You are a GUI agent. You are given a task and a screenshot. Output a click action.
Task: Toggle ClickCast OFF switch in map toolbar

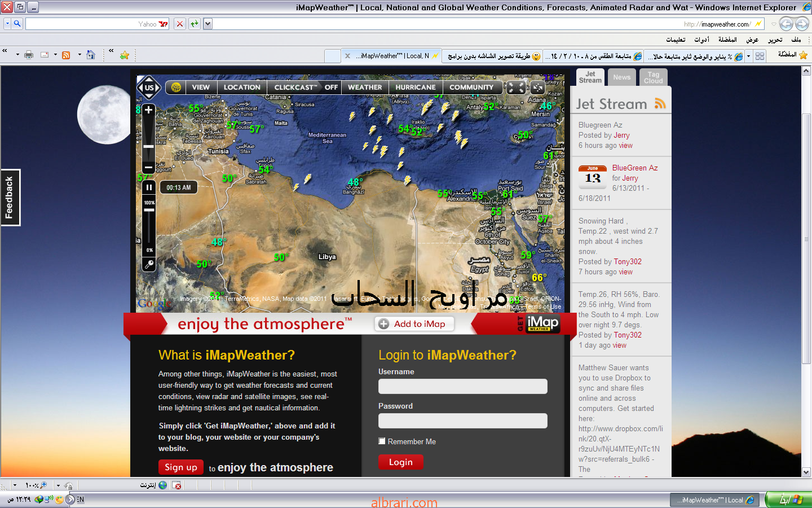(x=331, y=87)
